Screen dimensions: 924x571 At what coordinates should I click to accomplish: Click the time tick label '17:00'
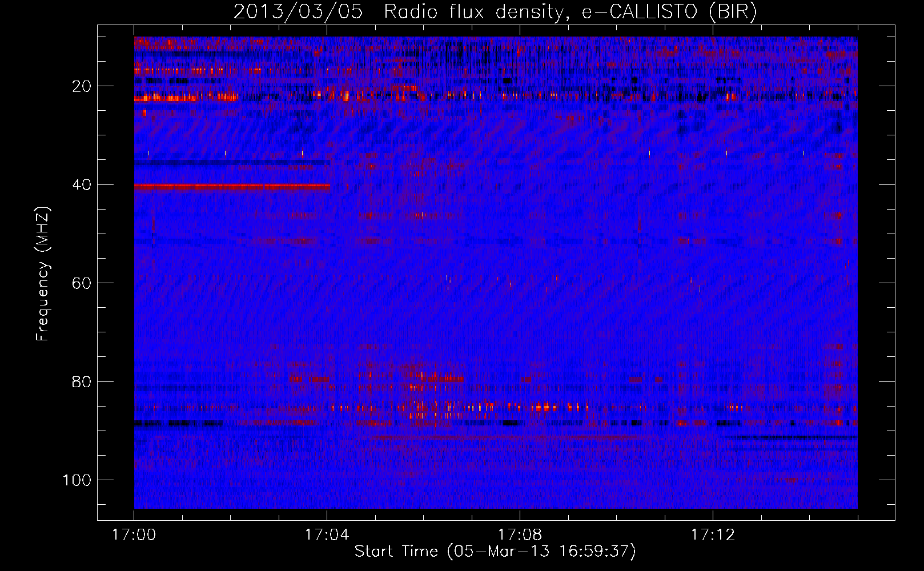tap(134, 535)
